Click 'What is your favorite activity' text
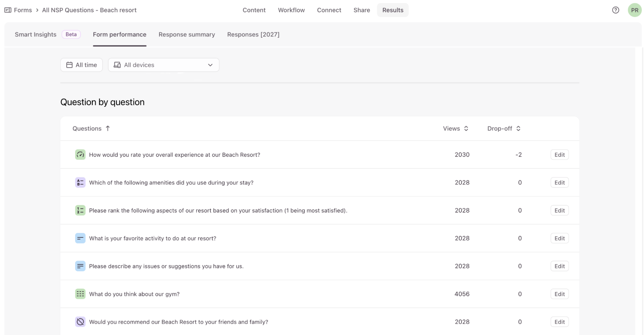 pyautogui.click(x=152, y=238)
